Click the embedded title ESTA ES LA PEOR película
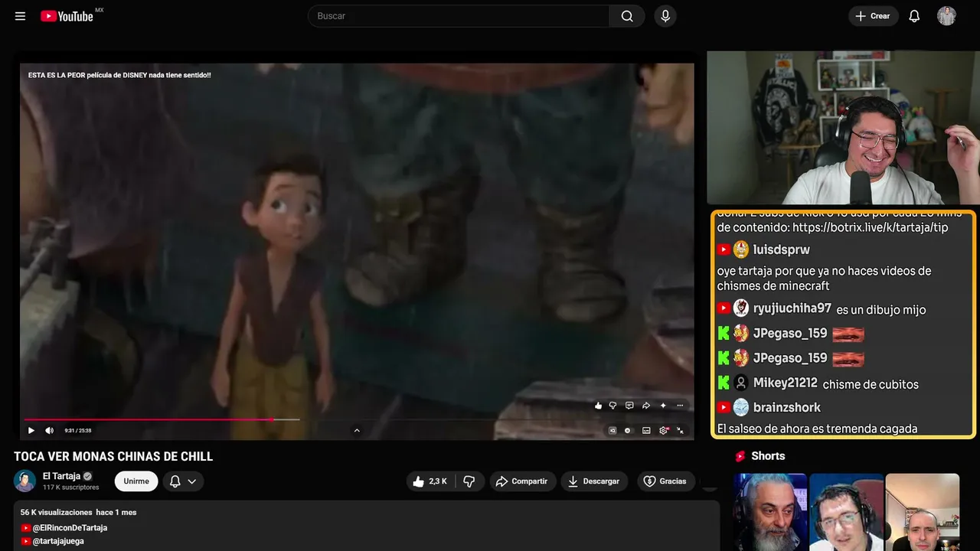 point(119,75)
